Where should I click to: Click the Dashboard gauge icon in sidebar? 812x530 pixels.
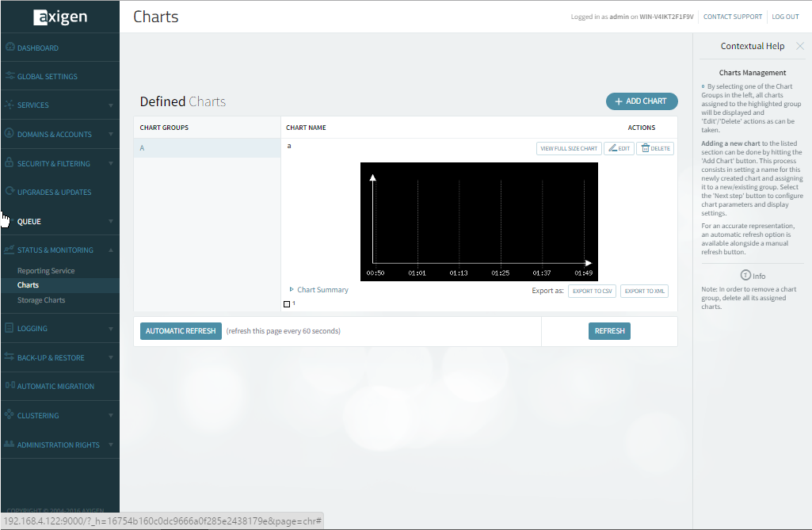coord(10,48)
